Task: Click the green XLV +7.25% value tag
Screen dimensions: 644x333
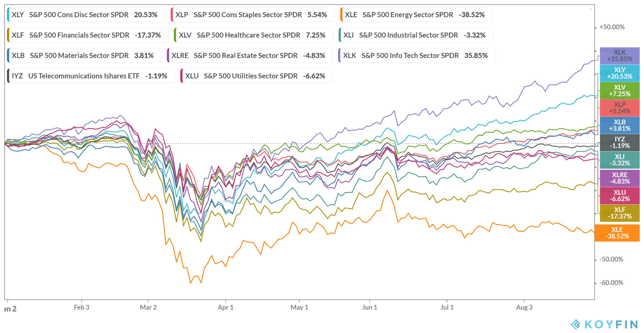Action: point(620,91)
